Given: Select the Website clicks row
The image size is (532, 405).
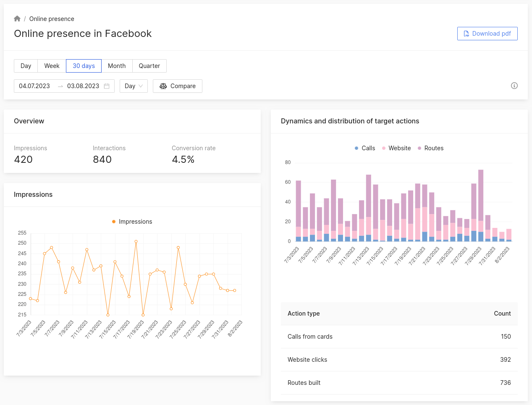Looking at the screenshot, I should pyautogui.click(x=399, y=360).
